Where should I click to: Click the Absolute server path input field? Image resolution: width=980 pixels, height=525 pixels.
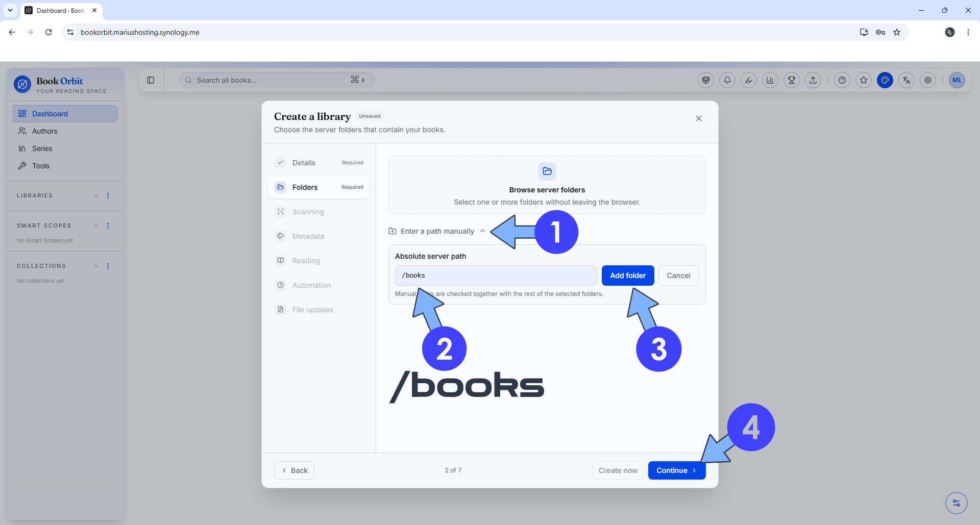click(496, 276)
